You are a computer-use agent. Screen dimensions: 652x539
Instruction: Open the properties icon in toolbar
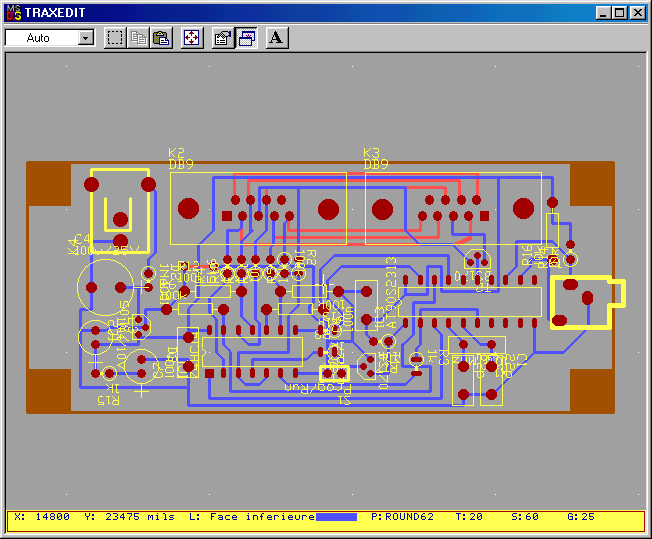(223, 38)
